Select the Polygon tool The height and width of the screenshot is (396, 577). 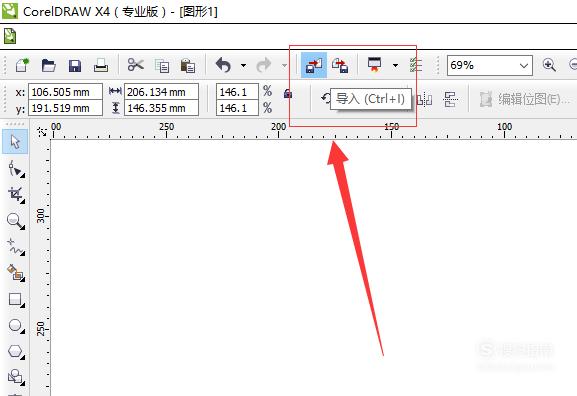click(x=16, y=351)
